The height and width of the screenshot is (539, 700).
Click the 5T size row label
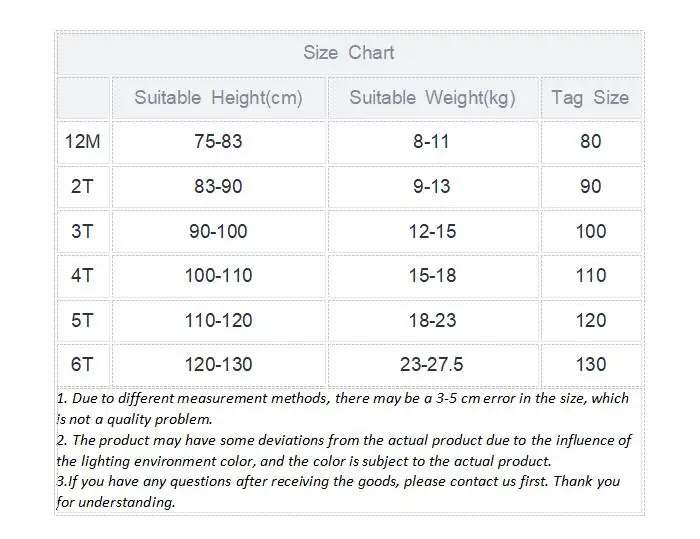coord(82,320)
